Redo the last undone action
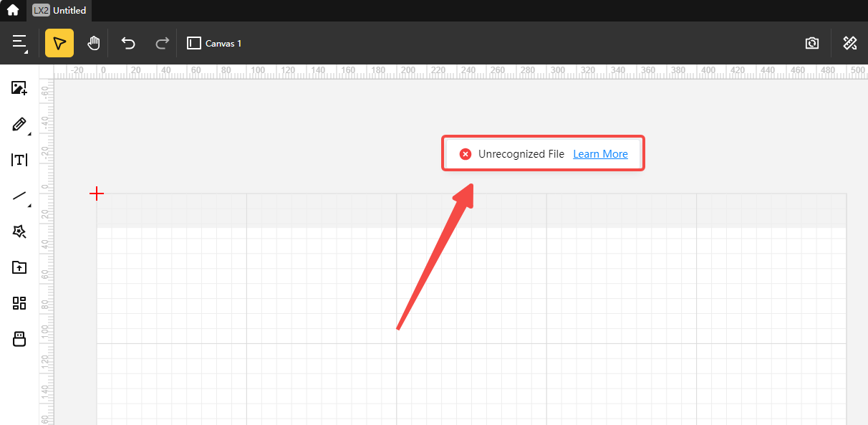 [163, 43]
